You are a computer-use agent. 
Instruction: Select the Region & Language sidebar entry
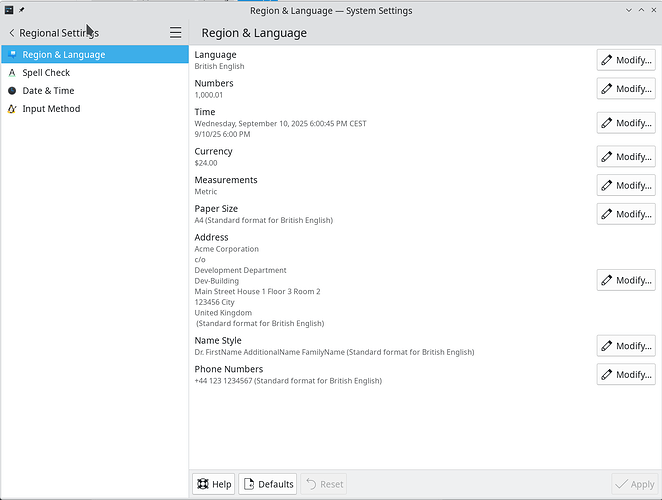[63, 55]
